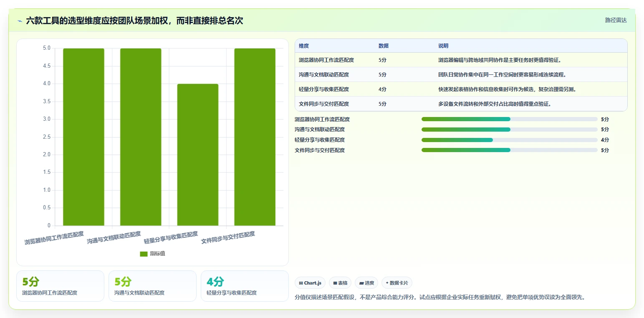Click the 文件同步与交付匹配度 progress bar
Viewport: 644px width, 318px height.
click(510, 150)
